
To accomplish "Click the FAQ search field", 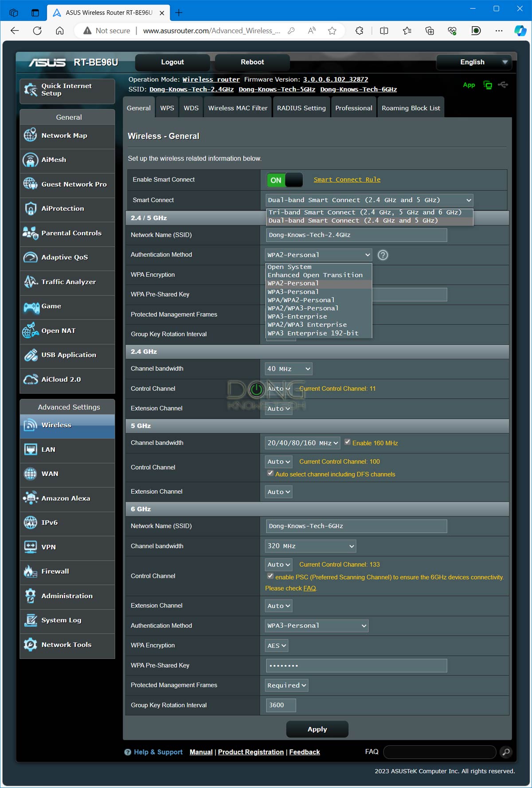I will coord(440,752).
